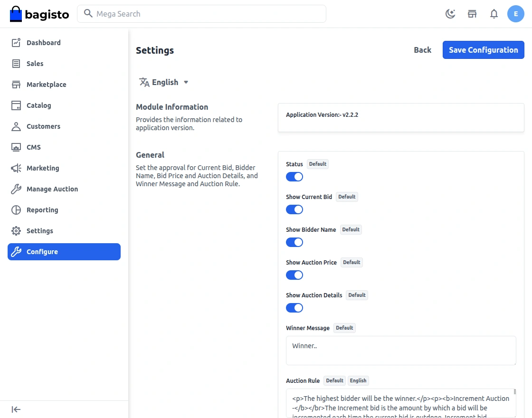Disable the Status toggle
Image resolution: width=532 pixels, height=418 pixels.
tap(294, 177)
